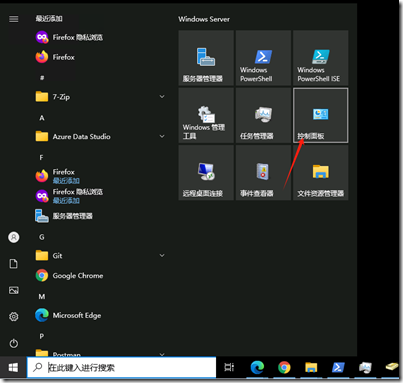
Task: Launch Firefox under the F section
Action: (x=101, y=176)
